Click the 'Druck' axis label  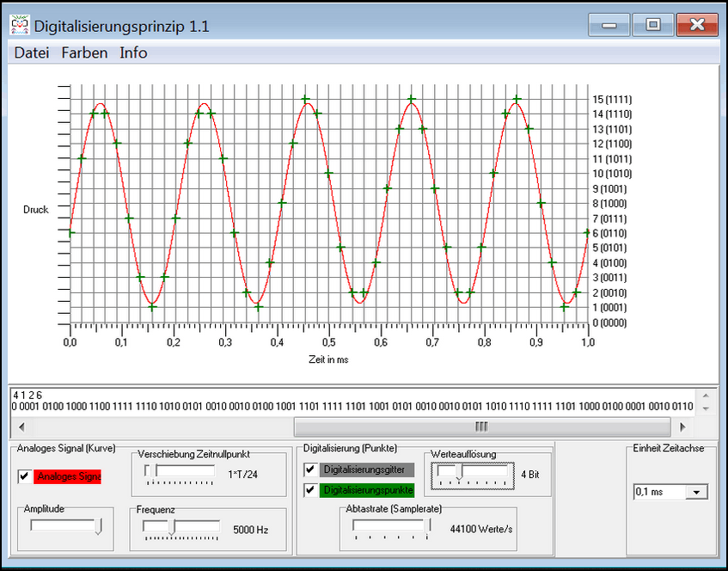36,210
